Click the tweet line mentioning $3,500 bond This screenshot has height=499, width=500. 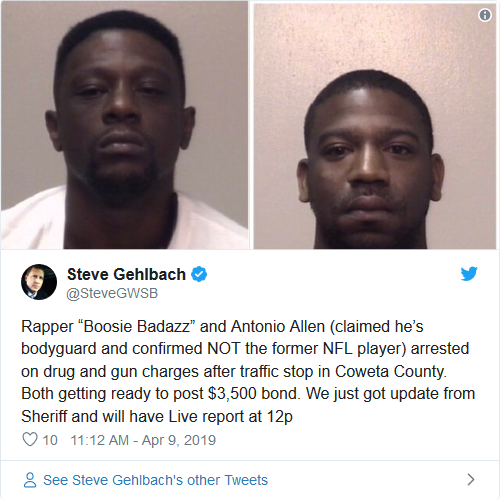(248, 394)
